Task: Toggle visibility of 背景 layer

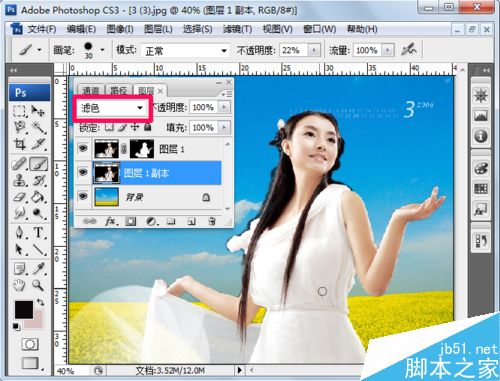Action: tap(83, 196)
